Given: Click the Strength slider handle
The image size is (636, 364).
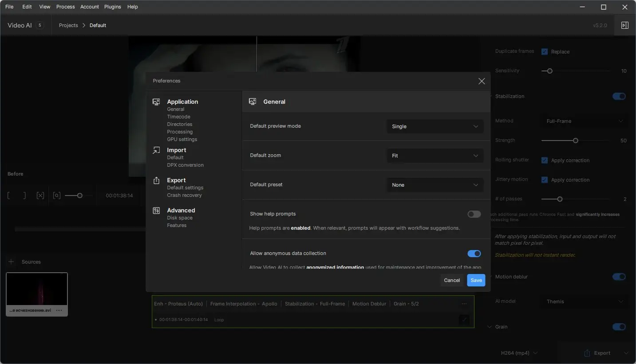Looking at the screenshot, I should (x=576, y=141).
